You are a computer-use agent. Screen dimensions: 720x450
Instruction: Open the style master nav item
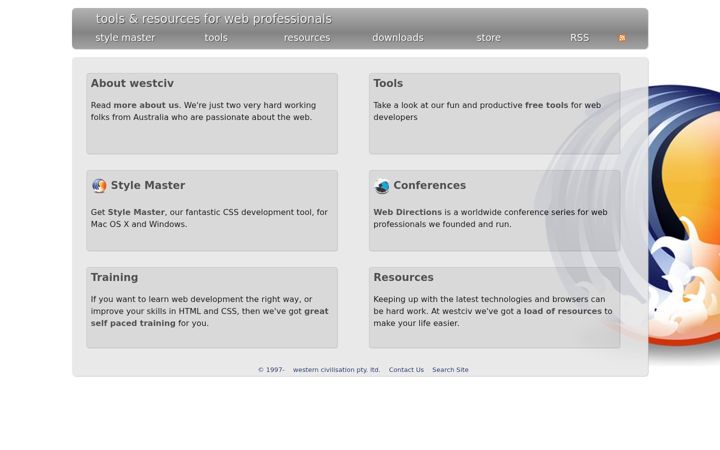[125, 38]
